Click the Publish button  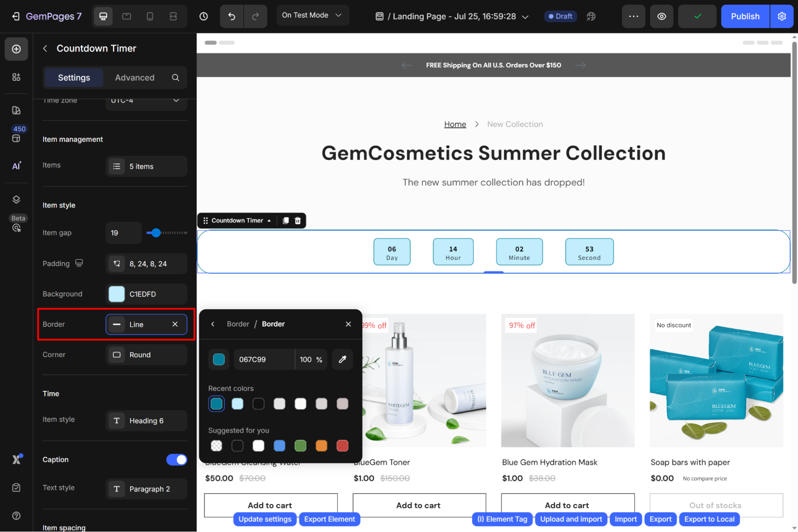pos(745,16)
